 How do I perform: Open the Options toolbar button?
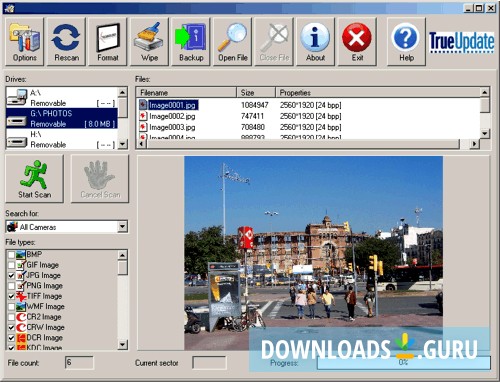pyautogui.click(x=24, y=42)
